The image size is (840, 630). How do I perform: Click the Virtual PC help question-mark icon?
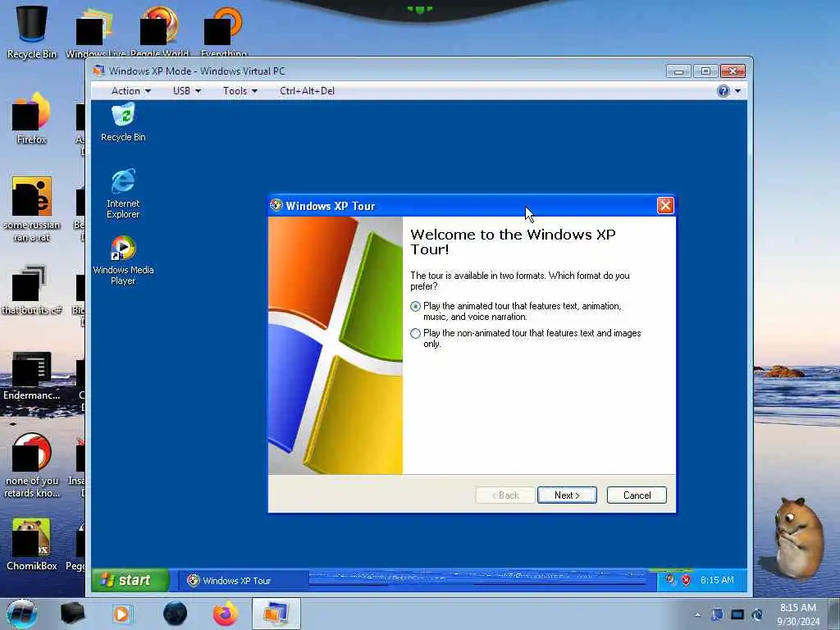pos(724,91)
